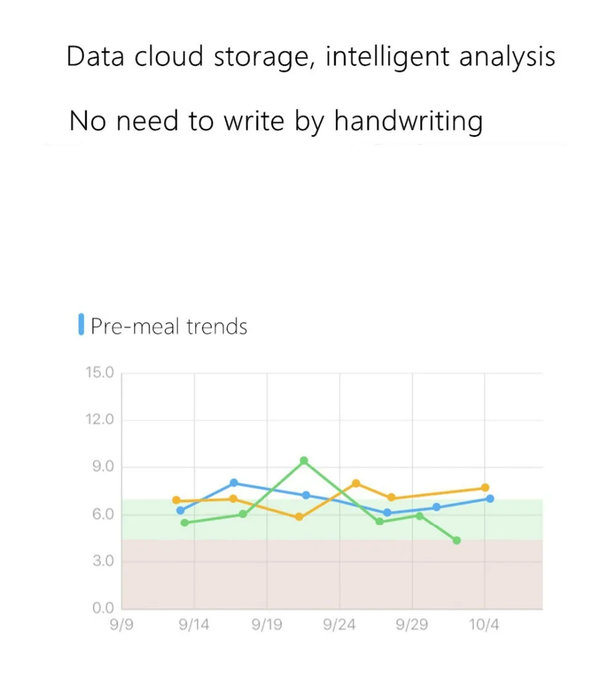The height and width of the screenshot is (686, 616).
Task: Click the Pre-meal trends title
Action: [169, 326]
